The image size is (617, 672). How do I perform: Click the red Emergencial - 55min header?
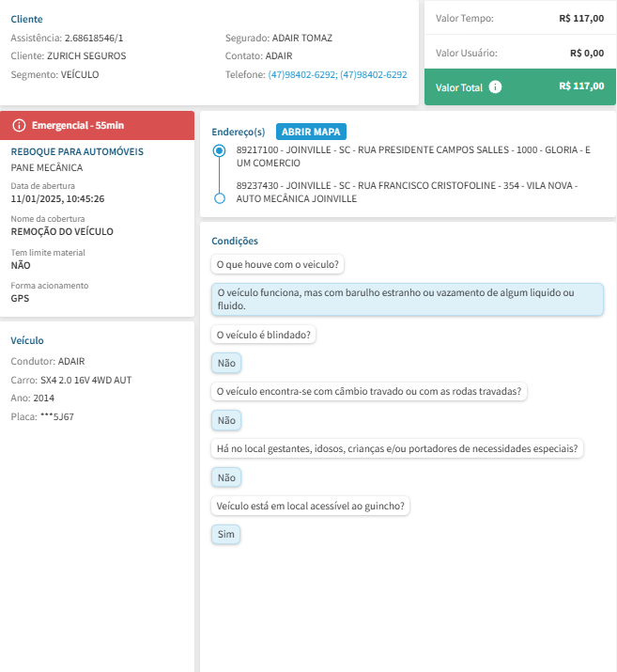[x=98, y=125]
